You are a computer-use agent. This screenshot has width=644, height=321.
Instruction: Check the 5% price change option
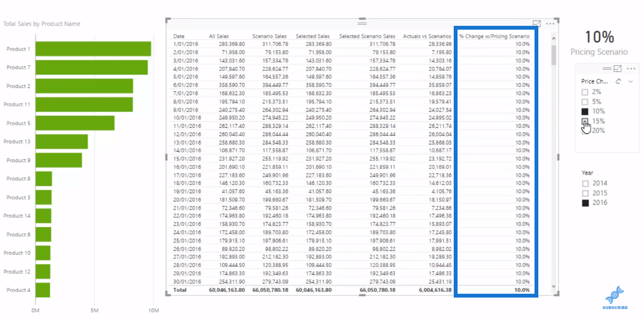tap(585, 102)
